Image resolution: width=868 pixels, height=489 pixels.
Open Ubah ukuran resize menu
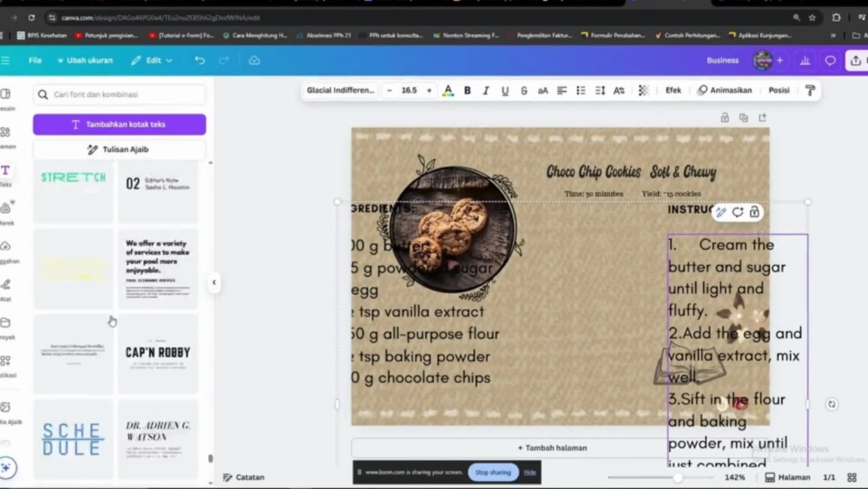(x=85, y=60)
